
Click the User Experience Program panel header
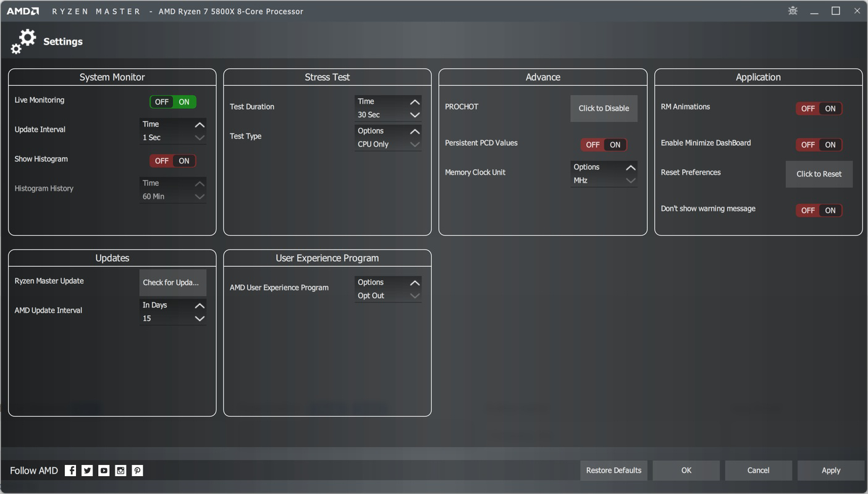point(327,258)
